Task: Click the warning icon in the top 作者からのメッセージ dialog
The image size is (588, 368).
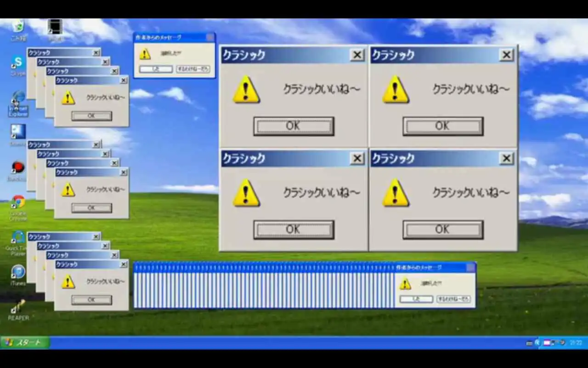Action: tap(145, 54)
